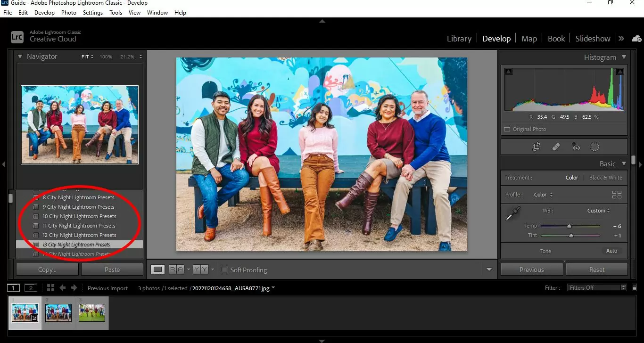Switch to main window display 1
Screen dimensions: 644x343
[13, 288]
